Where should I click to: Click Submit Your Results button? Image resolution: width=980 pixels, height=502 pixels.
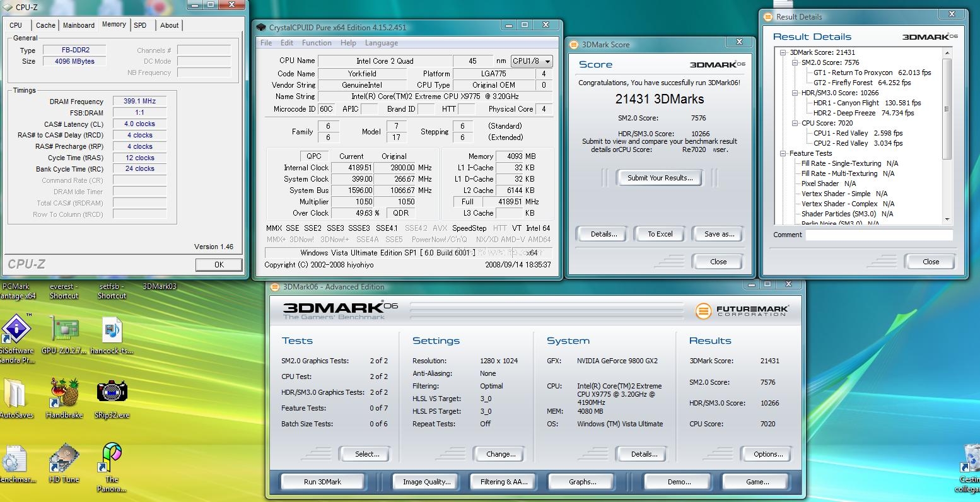(660, 178)
